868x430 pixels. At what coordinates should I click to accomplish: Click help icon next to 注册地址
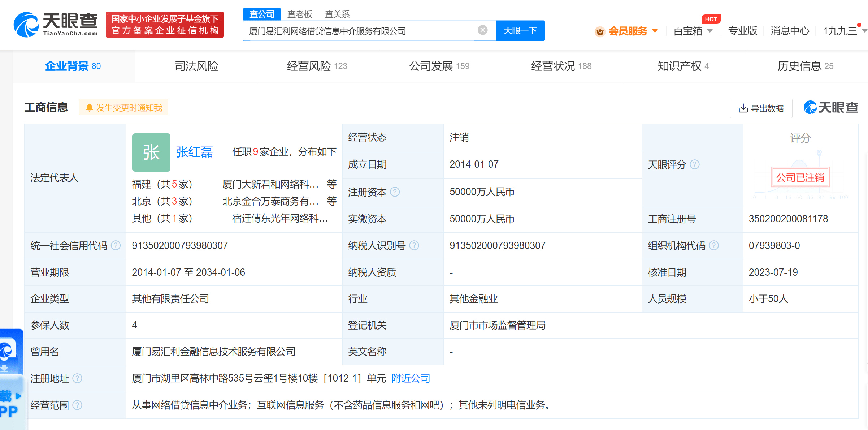[x=77, y=378]
